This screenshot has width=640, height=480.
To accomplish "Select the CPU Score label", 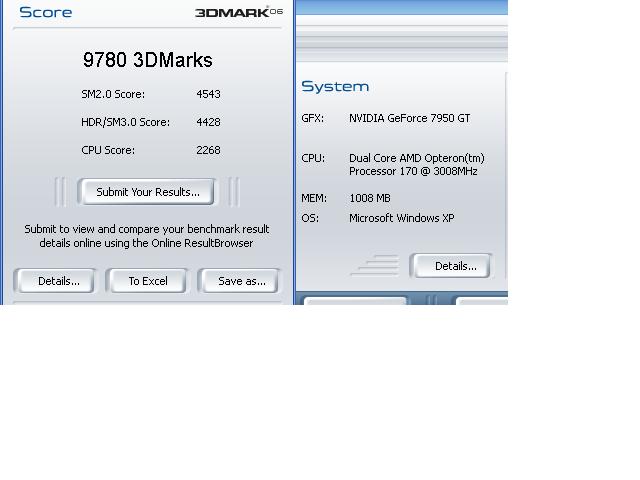I will click(x=108, y=150).
